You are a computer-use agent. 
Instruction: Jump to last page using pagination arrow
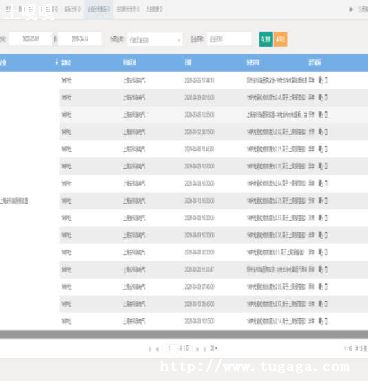(205, 349)
